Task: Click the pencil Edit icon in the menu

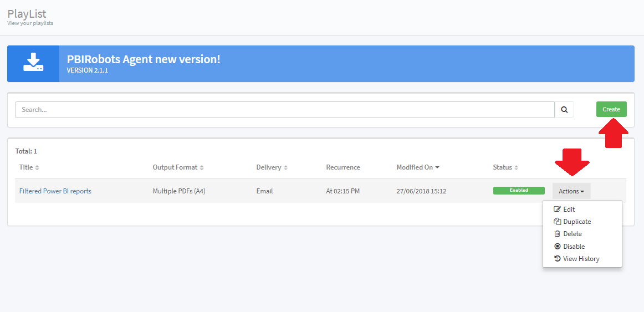Action: click(558, 209)
